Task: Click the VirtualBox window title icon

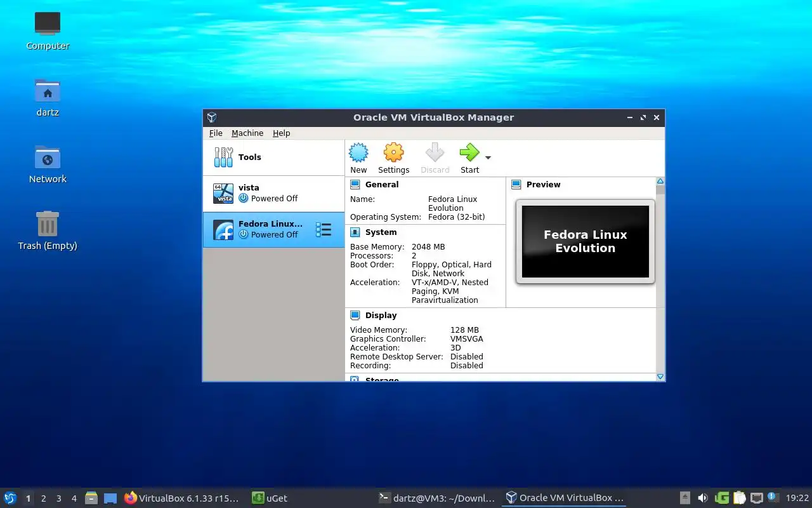Action: (212, 117)
